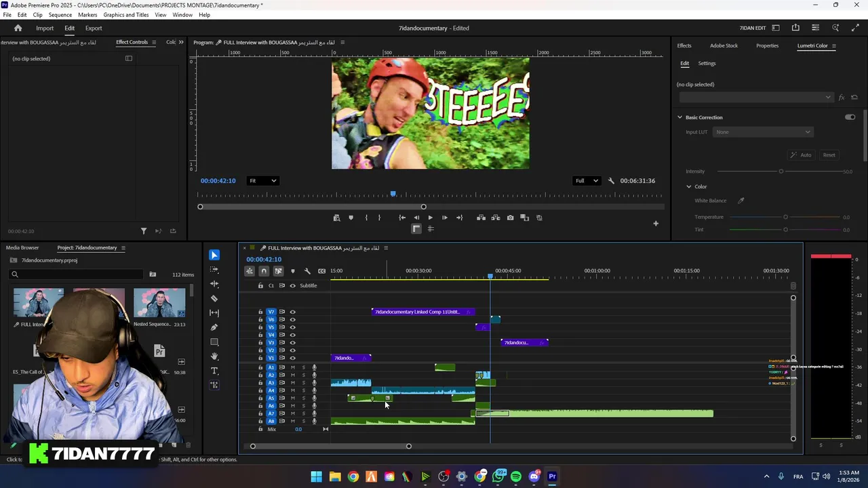
Task: Open Lumetri Color panel menu
Action: (x=833, y=45)
